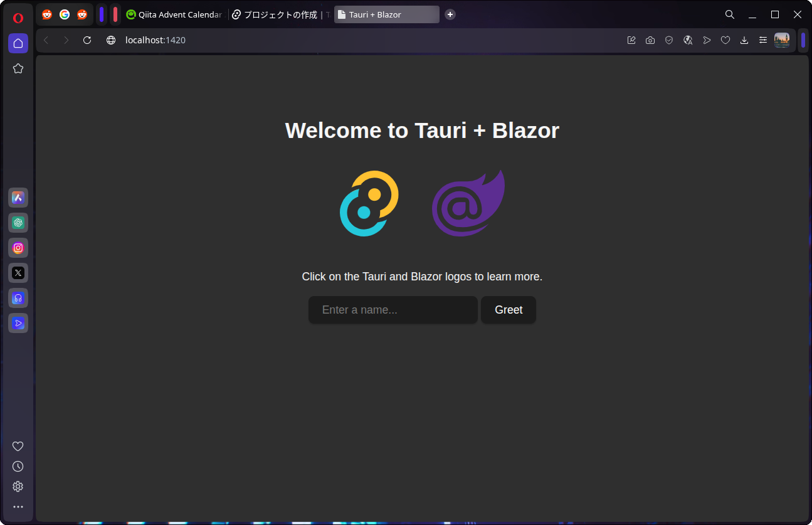Click the purple Blazor logo
Screen dimensions: 812x525
[x=468, y=203]
